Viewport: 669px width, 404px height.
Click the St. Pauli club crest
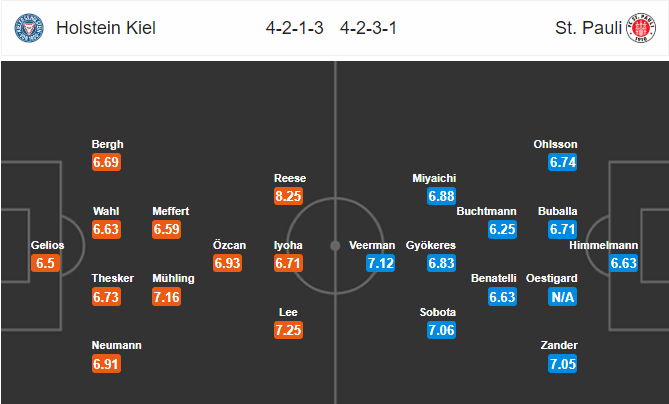click(641, 28)
